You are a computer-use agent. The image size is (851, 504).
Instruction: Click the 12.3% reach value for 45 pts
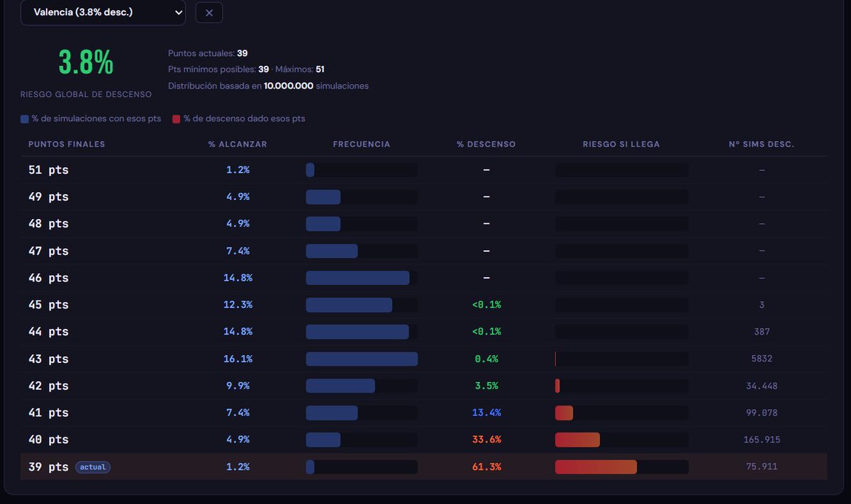tap(238, 305)
